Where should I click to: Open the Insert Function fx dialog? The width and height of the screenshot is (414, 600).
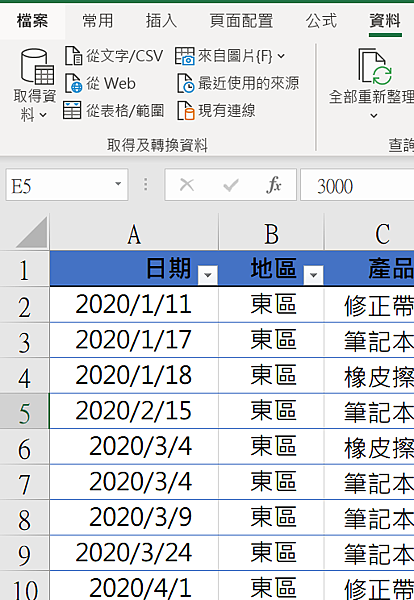(x=274, y=185)
